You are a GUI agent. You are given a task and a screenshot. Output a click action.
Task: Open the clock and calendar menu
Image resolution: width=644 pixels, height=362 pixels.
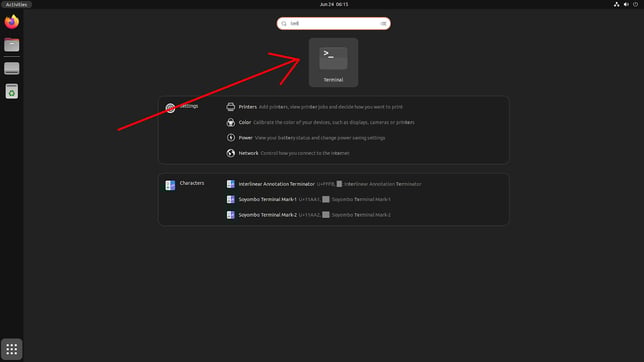click(334, 4)
